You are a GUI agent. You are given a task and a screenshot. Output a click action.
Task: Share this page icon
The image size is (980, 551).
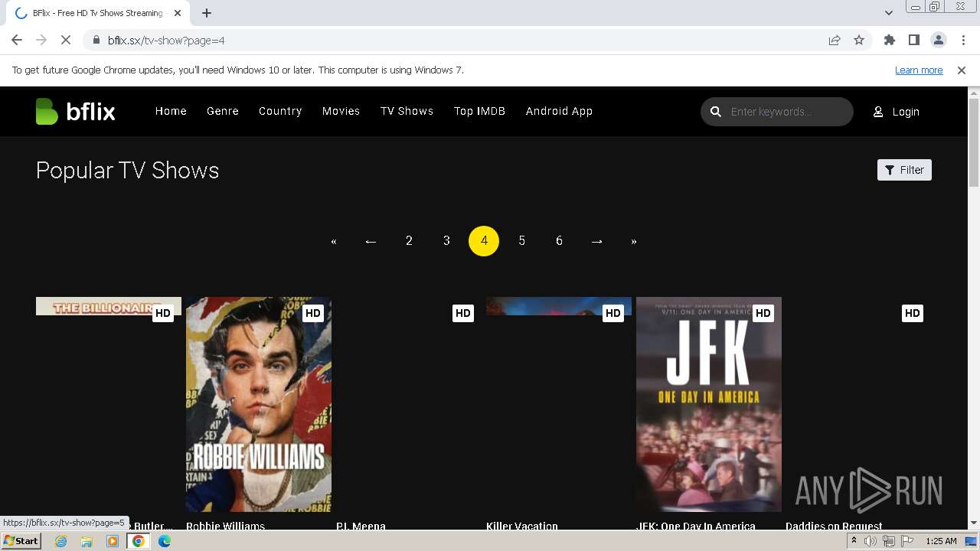(x=835, y=41)
